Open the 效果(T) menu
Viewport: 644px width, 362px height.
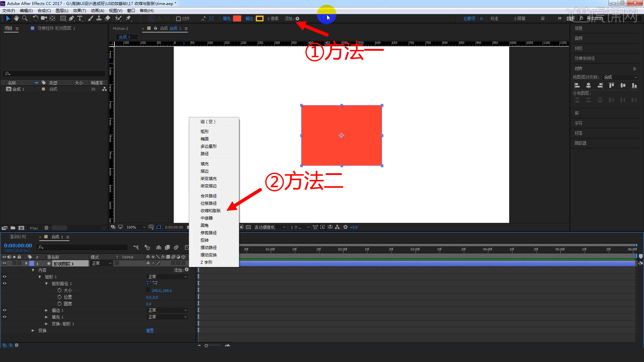tap(79, 10)
